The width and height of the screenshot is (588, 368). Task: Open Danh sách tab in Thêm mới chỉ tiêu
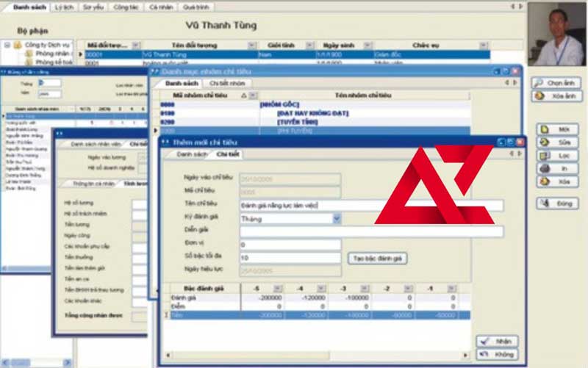192,154
